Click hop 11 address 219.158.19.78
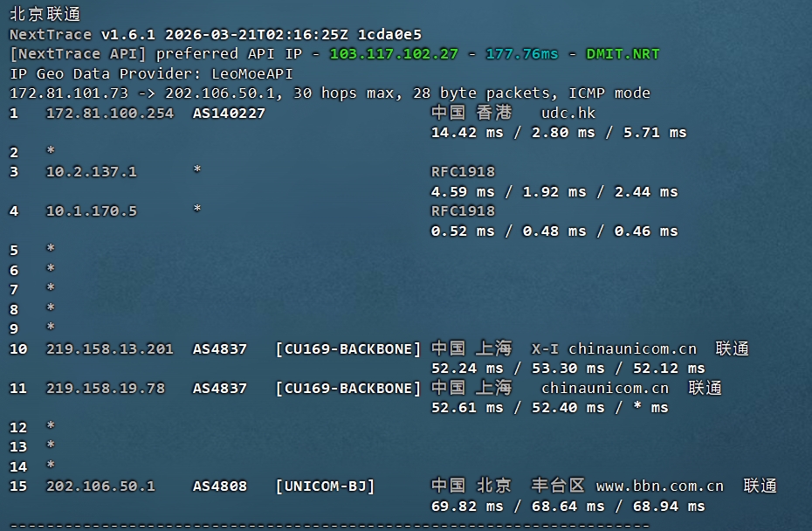 [105, 389]
